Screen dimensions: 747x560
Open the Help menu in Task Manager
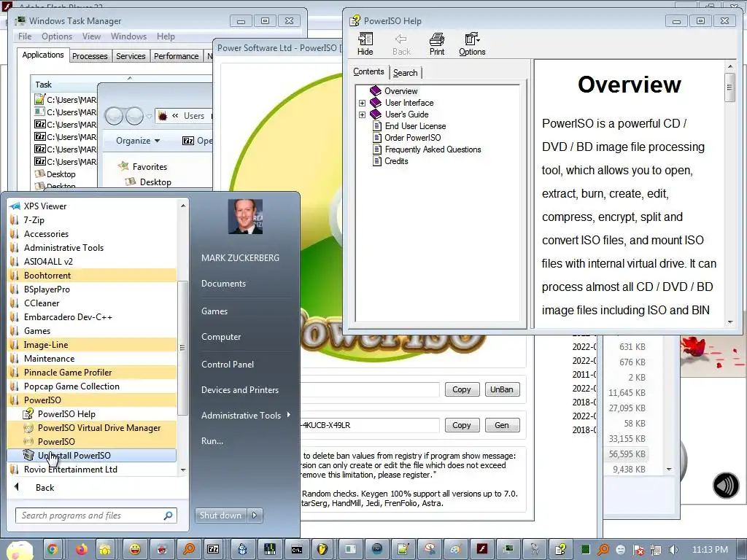tap(166, 36)
